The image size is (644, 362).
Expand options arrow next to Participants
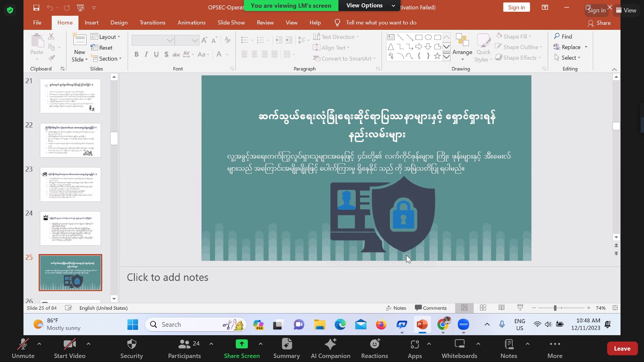211,344
